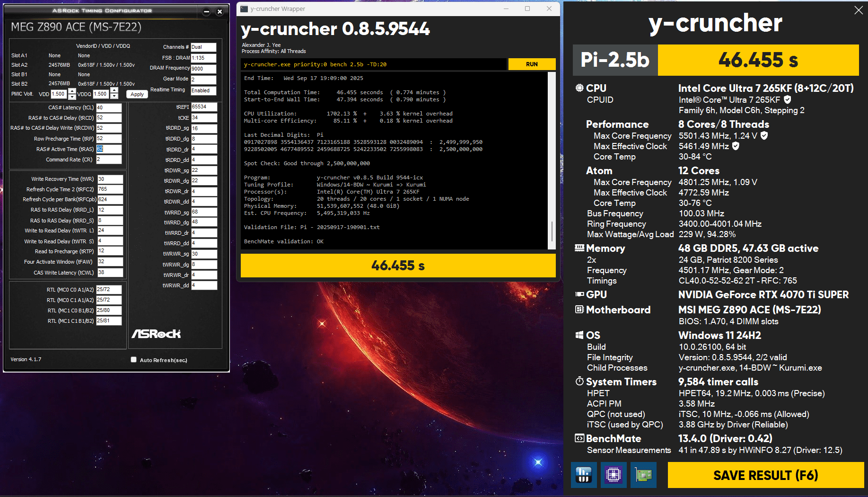Screen dimensions: 868x497
Task: Click the RAS# to CAS# Delay (tRCD) field
Action: [x=109, y=118]
